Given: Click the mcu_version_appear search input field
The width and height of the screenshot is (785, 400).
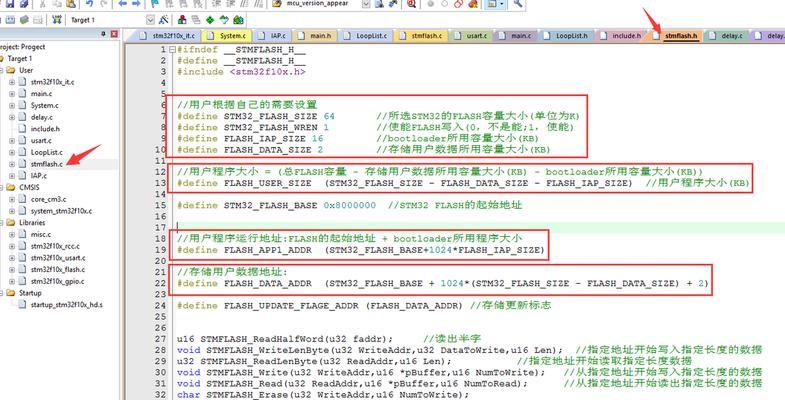Looking at the screenshot, I should [323, 4].
